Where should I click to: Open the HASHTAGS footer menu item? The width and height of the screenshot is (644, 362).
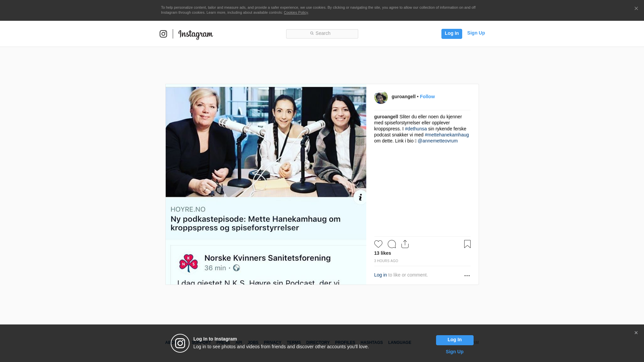point(371,343)
